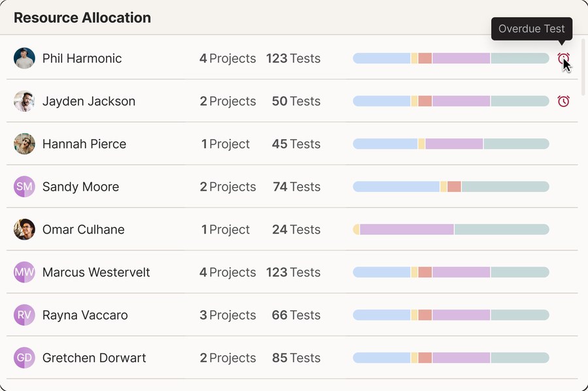Click the teal segment of Hannah Pierce's allocation bar
588x391 pixels.
tap(516, 144)
